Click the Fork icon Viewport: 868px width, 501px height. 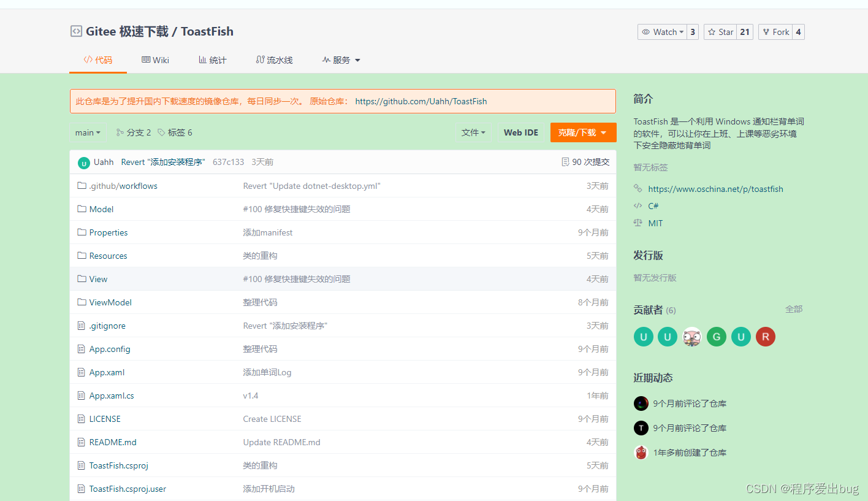(766, 31)
